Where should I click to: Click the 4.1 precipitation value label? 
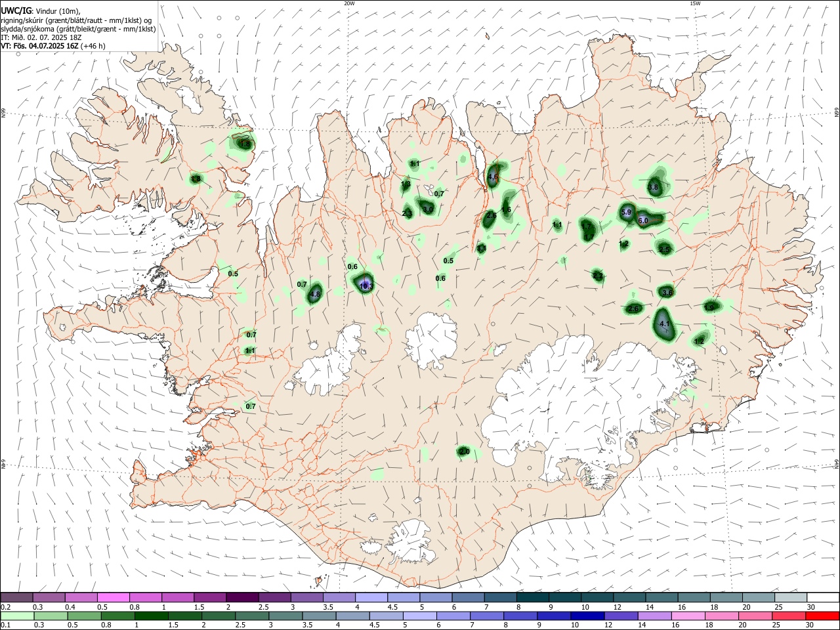click(x=664, y=324)
